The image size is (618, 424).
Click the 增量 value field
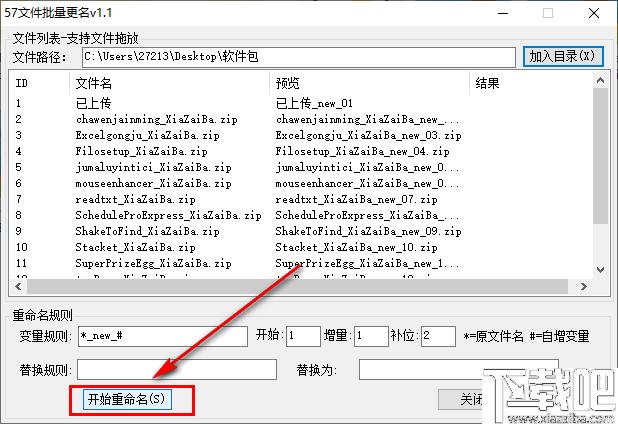[x=371, y=336]
